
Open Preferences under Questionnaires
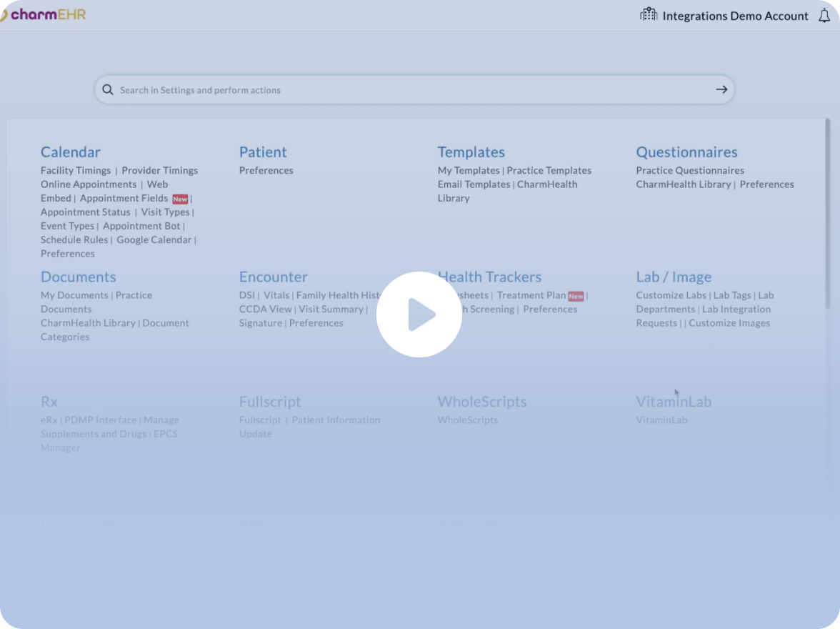point(766,184)
